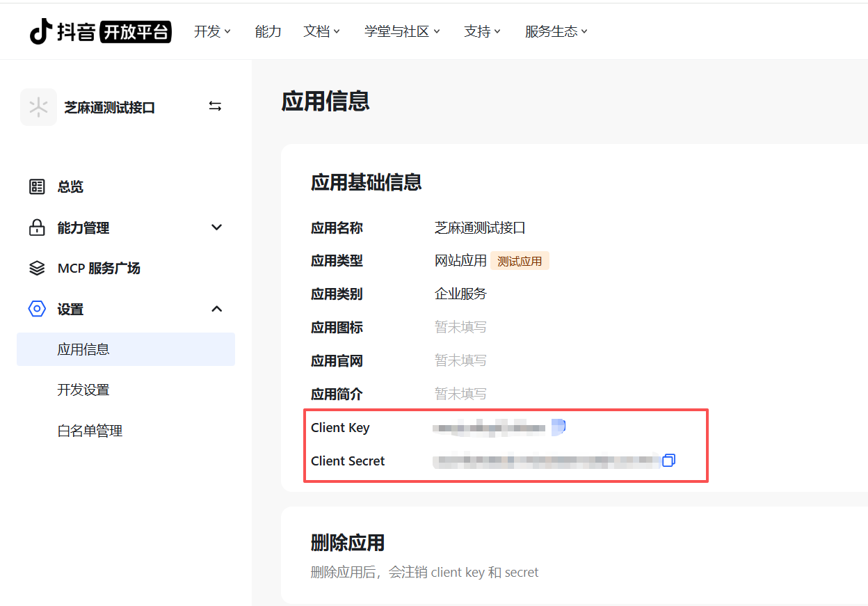Click the 总览 overview icon
This screenshot has width=868, height=606.
pyautogui.click(x=37, y=186)
